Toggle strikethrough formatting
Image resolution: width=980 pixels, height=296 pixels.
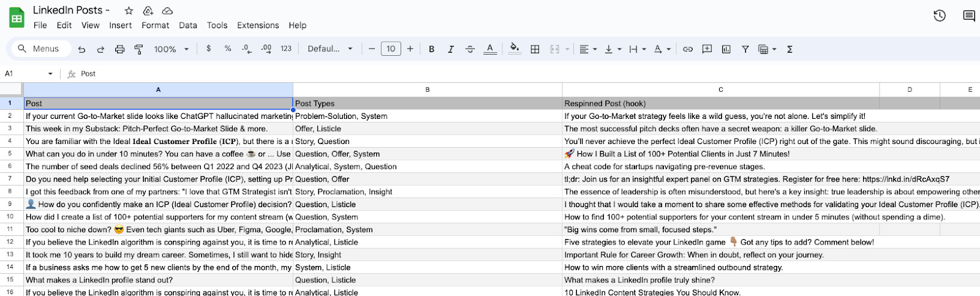470,49
